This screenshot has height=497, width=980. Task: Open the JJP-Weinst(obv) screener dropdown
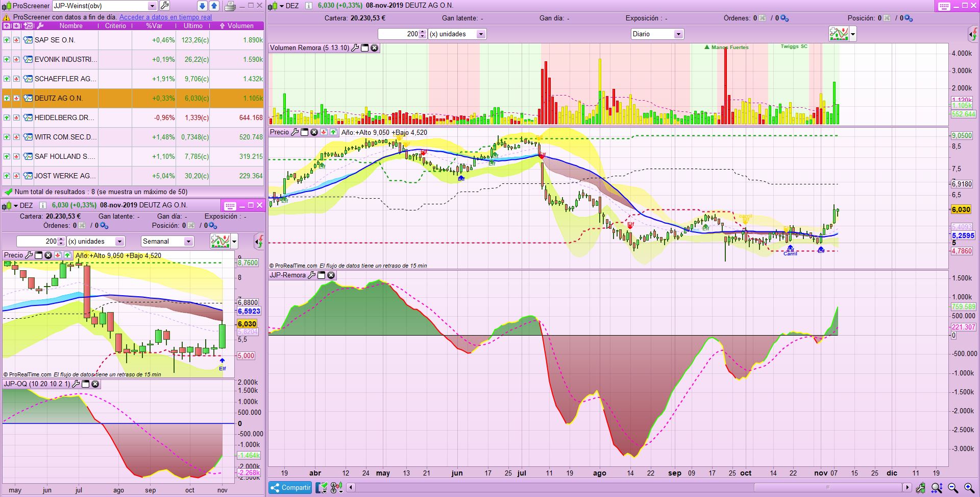152,6
